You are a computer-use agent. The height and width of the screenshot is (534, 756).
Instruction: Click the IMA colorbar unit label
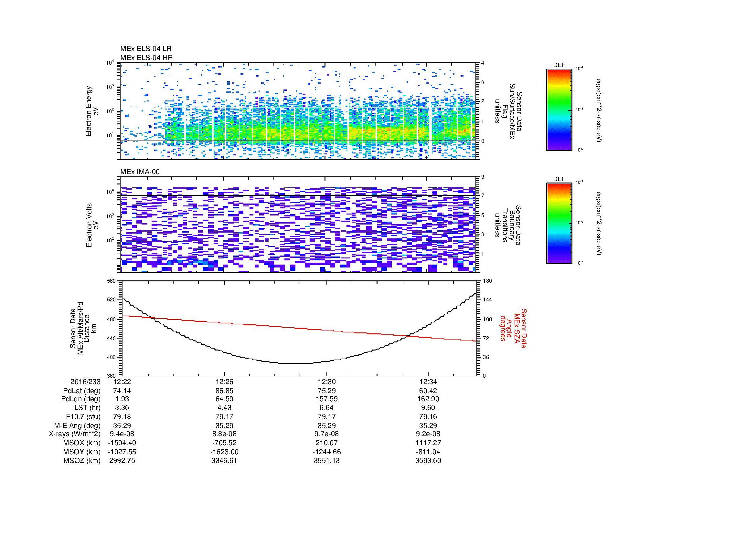tap(599, 224)
